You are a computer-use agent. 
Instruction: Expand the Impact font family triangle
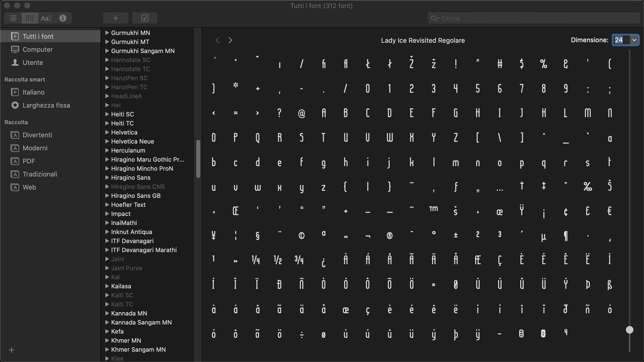[x=107, y=214]
